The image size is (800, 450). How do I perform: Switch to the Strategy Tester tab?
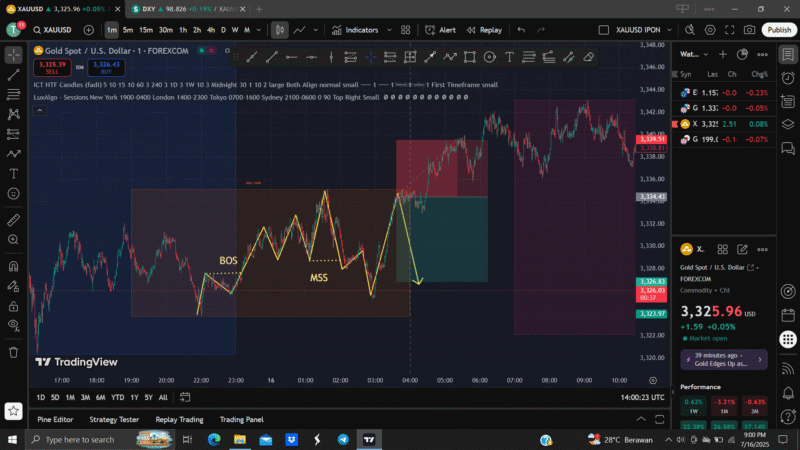[114, 419]
